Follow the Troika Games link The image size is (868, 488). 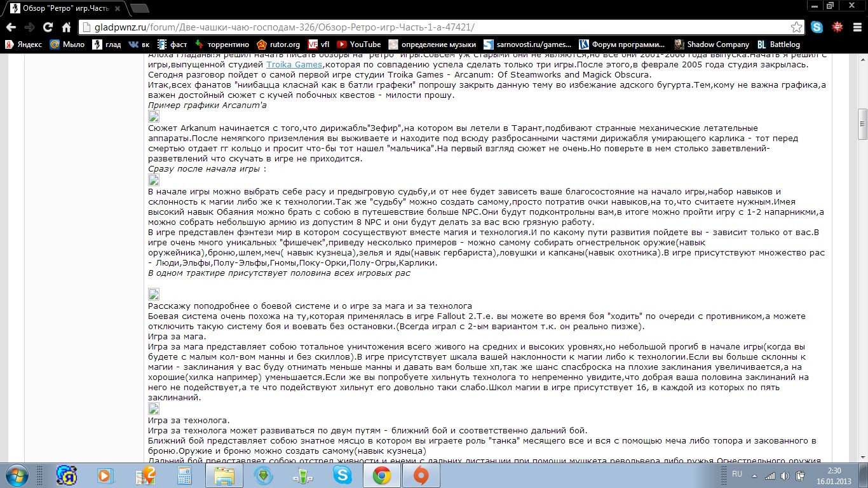click(294, 65)
